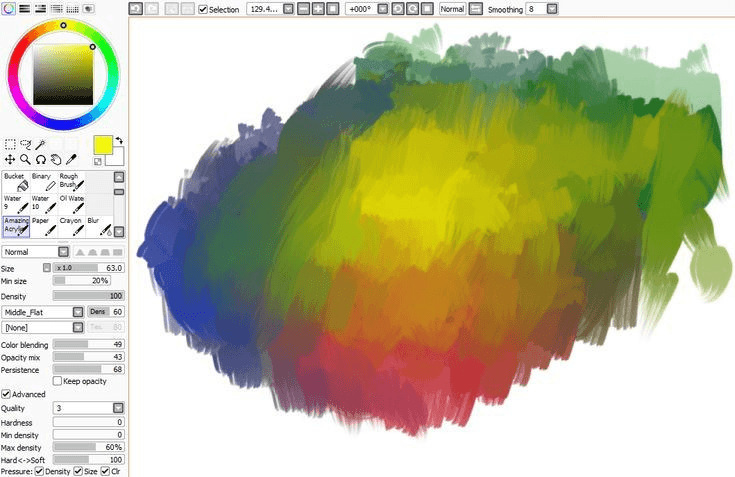This screenshot has height=477, width=735.
Task: Activate the Eyedropper color picker tool
Action: pos(72,159)
